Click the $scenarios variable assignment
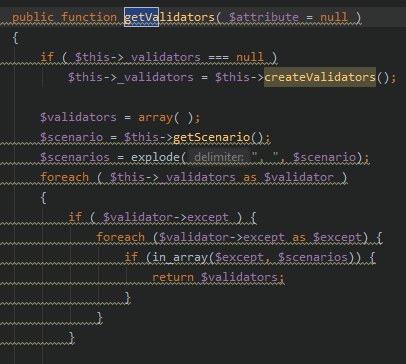This screenshot has width=406, height=364. [x=75, y=157]
